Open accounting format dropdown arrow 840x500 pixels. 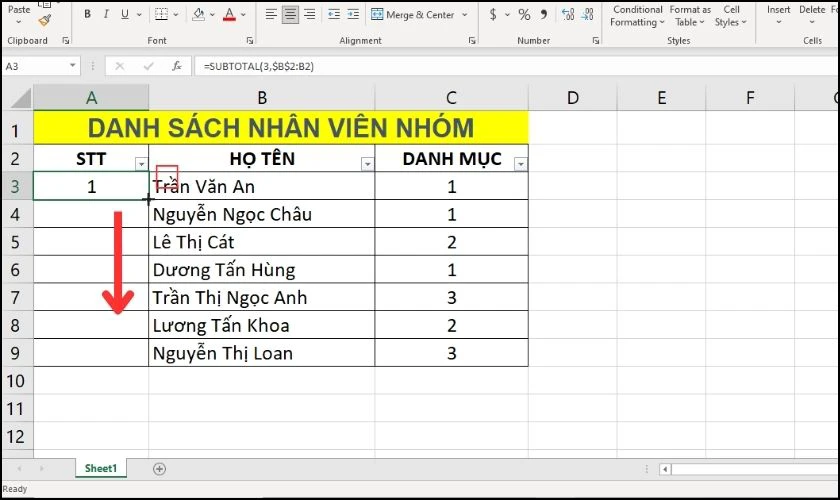[x=507, y=15]
